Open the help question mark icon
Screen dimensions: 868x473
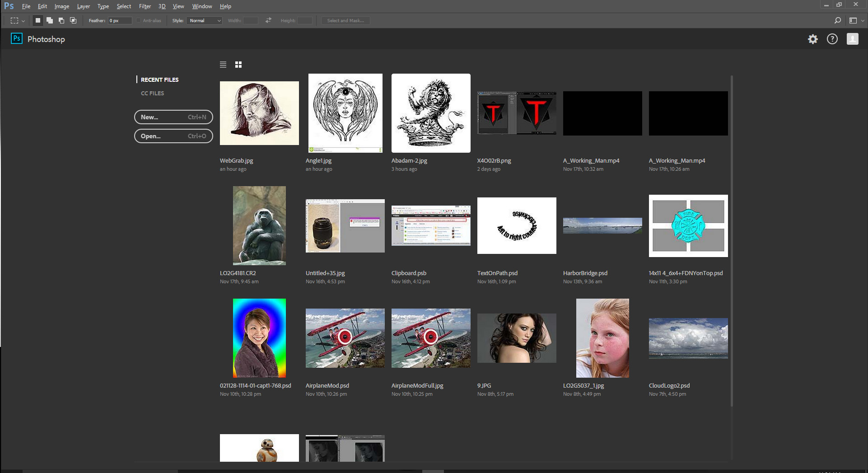tap(832, 39)
